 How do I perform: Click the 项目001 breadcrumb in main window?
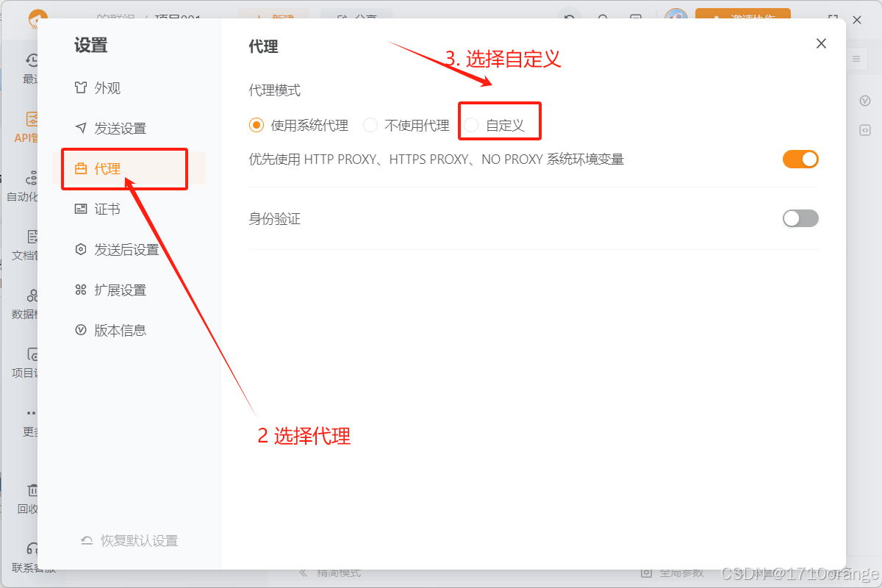click(x=177, y=18)
